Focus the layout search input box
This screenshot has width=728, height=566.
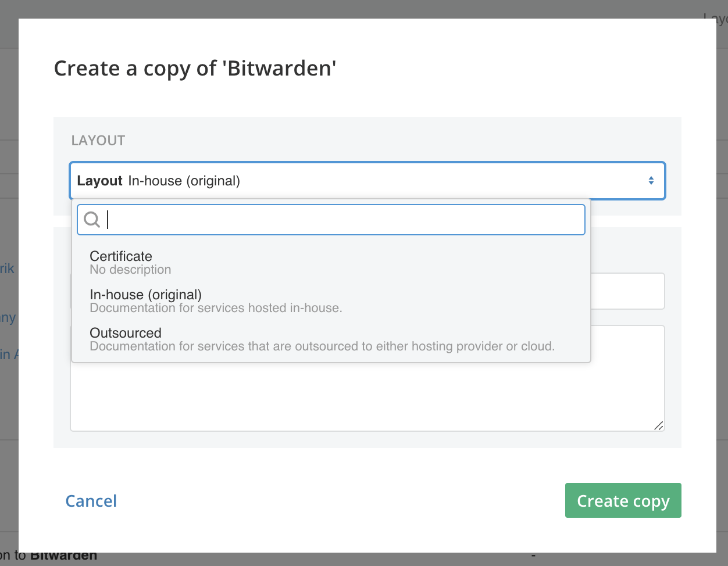pos(331,220)
